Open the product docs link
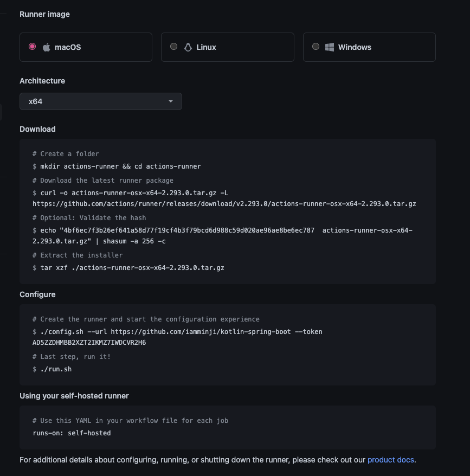This screenshot has height=476, width=470. pos(390,460)
